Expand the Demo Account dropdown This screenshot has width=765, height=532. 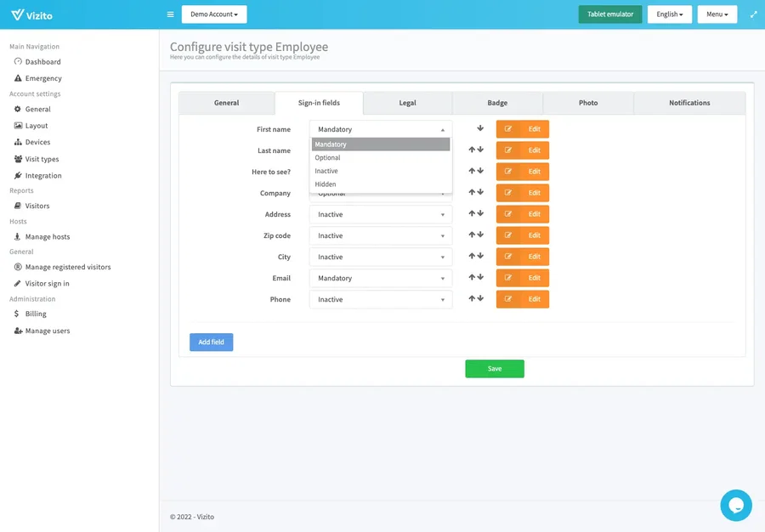[x=214, y=14]
